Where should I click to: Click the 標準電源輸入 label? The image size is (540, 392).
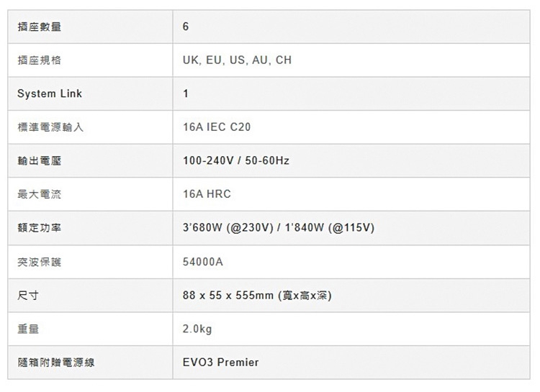tap(50, 127)
